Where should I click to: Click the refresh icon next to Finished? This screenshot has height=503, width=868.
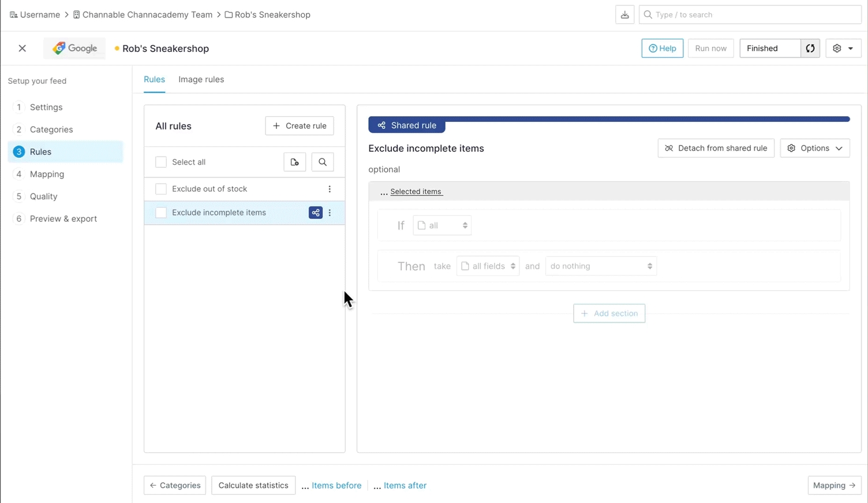(810, 49)
